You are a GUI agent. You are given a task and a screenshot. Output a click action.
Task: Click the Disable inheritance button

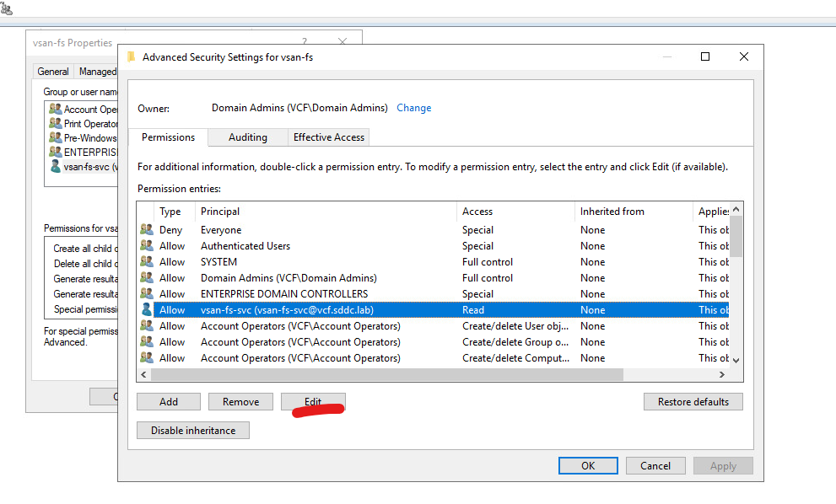[x=193, y=430]
